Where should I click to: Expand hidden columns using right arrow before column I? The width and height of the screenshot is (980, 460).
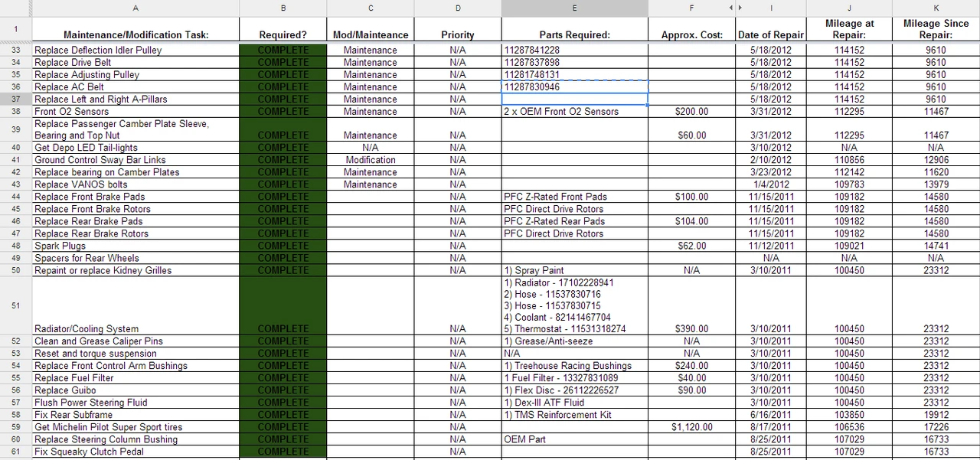[740, 8]
